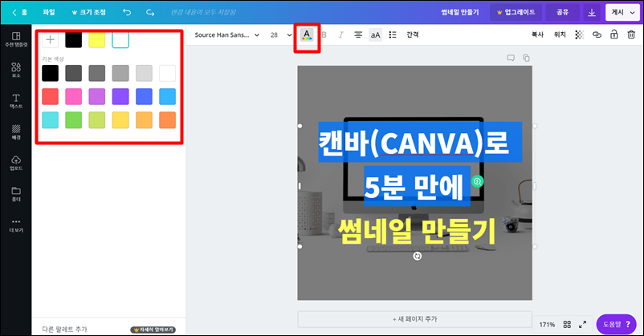This screenshot has width=644, height=336.
Task: Click the redo arrow
Action: tap(150, 12)
